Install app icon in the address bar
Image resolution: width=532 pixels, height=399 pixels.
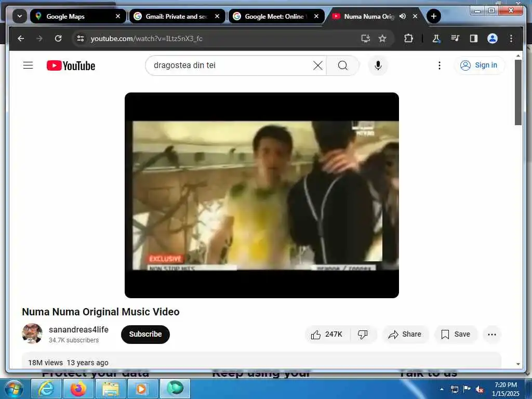pos(365,38)
